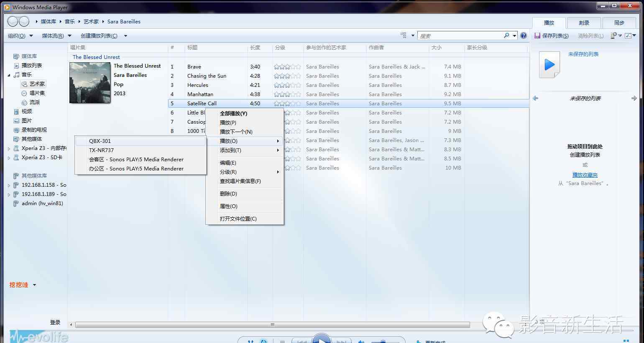Expand the 192.168.1.189 library node
Screen dimensions: 644x343
(x=9, y=194)
